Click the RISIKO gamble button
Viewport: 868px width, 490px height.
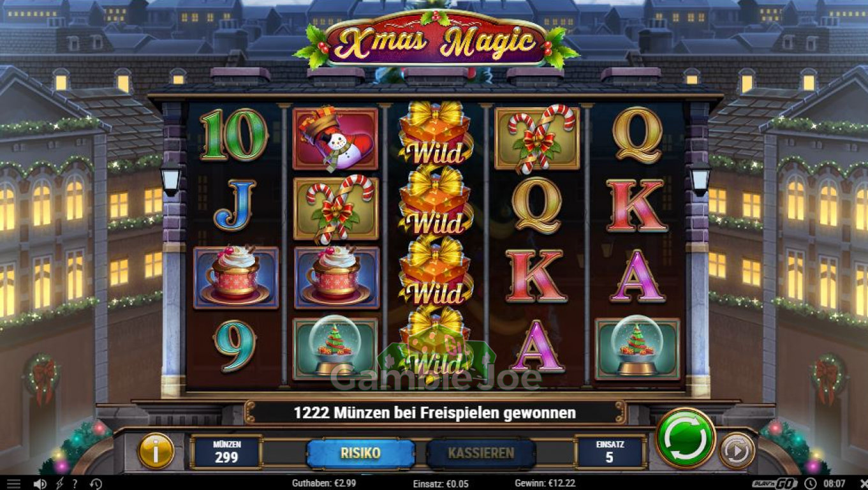point(360,453)
